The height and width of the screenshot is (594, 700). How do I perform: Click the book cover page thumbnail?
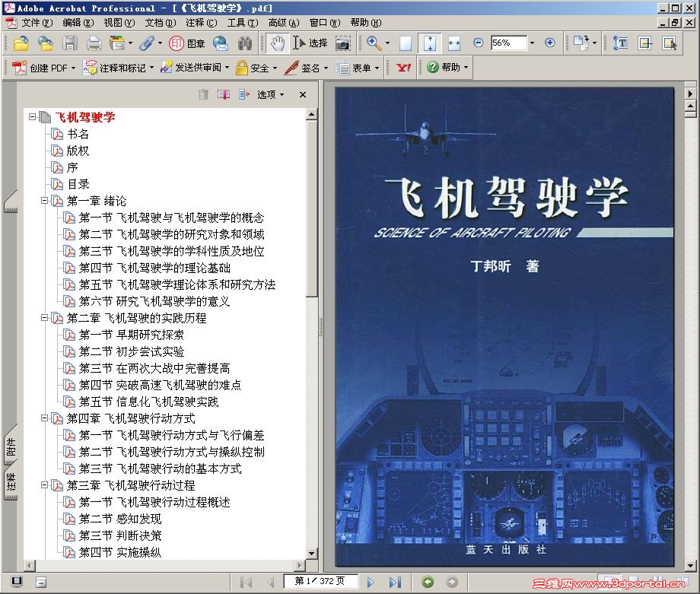[x=504, y=327]
